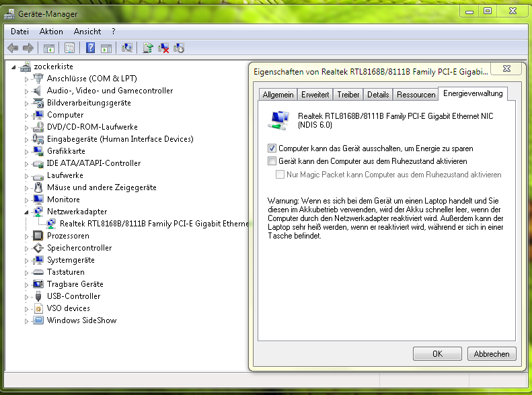Select the DVD/CD-ROM-Laufwerke drive icon

point(38,127)
